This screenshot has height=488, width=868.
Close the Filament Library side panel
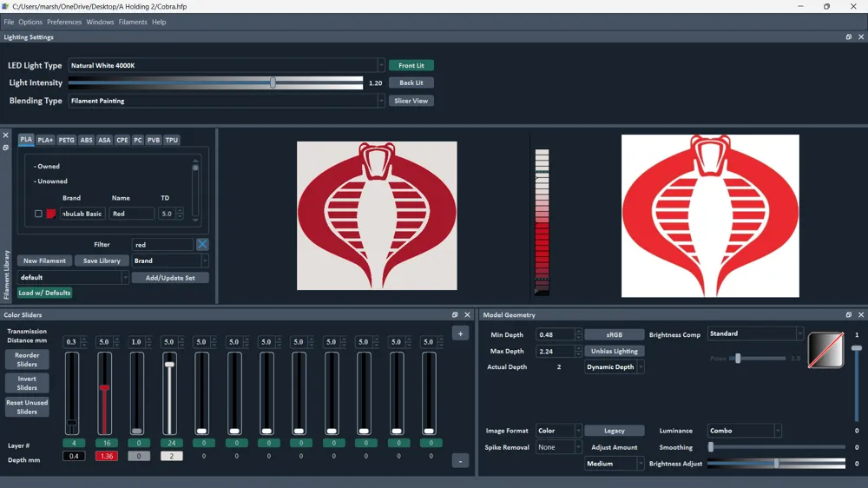tap(5, 135)
